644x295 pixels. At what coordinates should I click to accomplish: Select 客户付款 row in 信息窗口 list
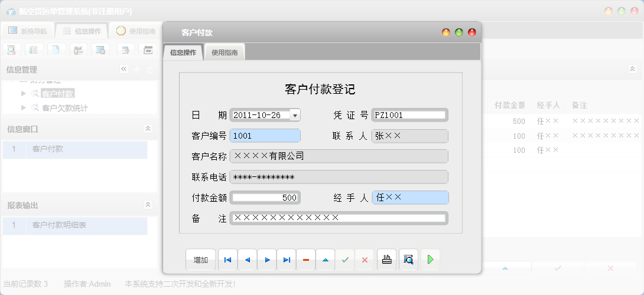pos(75,149)
